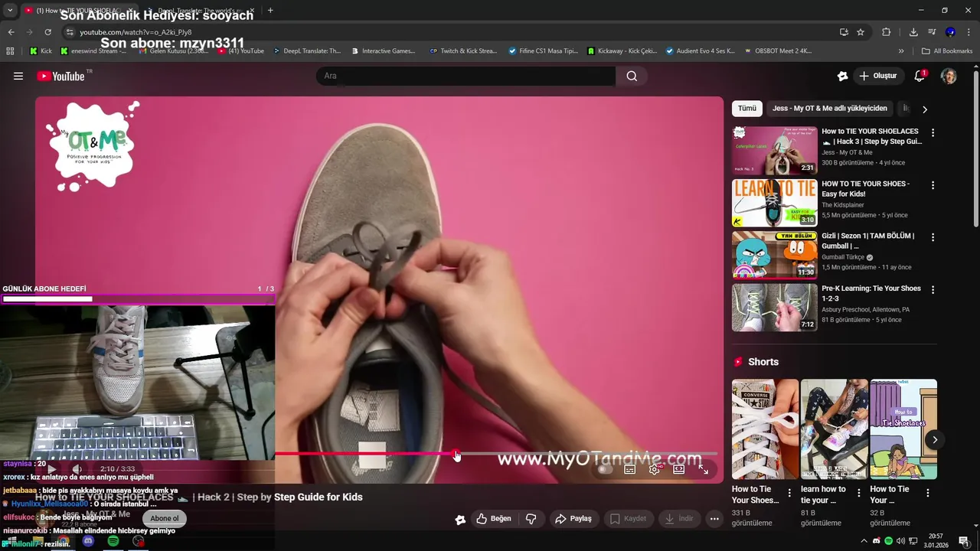Open the Hack 3 shoelaces video thumbnail
Screen dimensions: 980x551
[775, 150]
